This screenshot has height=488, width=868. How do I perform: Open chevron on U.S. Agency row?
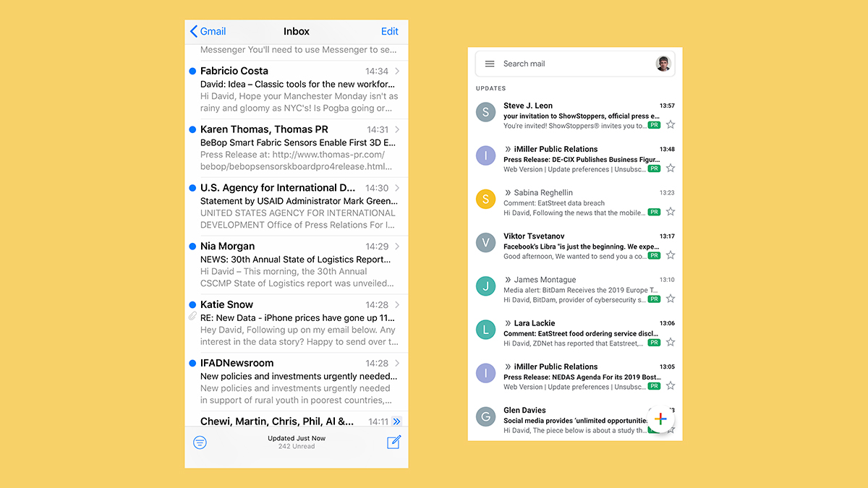click(x=397, y=188)
